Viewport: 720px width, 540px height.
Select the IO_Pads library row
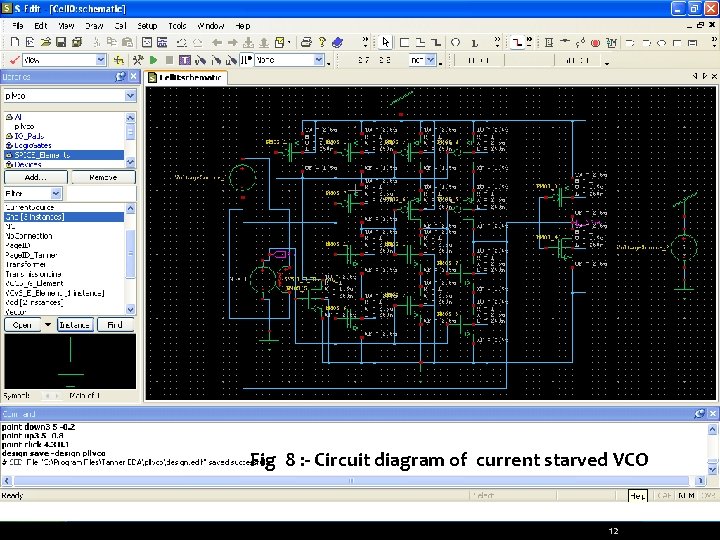[x=64, y=136]
